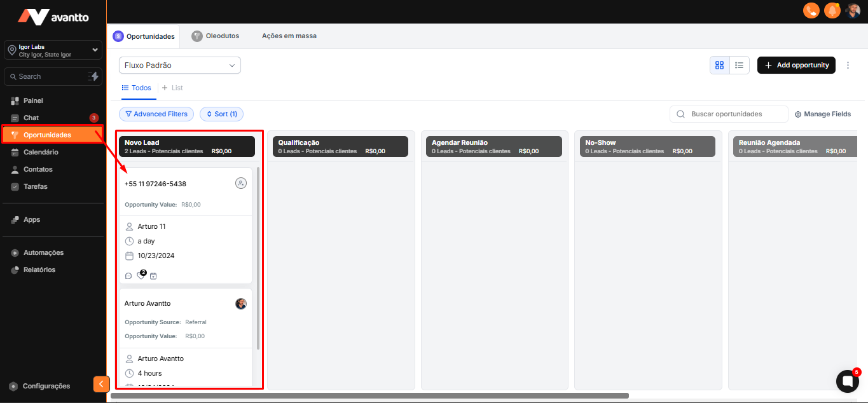The image size is (868, 403).
Task: Switch to list view layout
Action: tap(740, 65)
